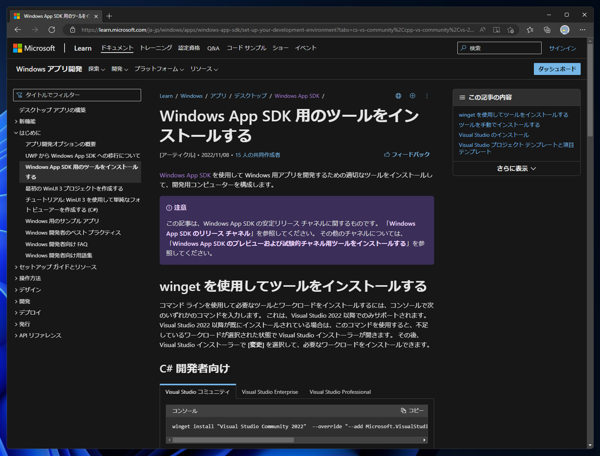This screenshot has height=456, width=600.
Task: Click the site lock icon in address bar
Action: [72, 30]
